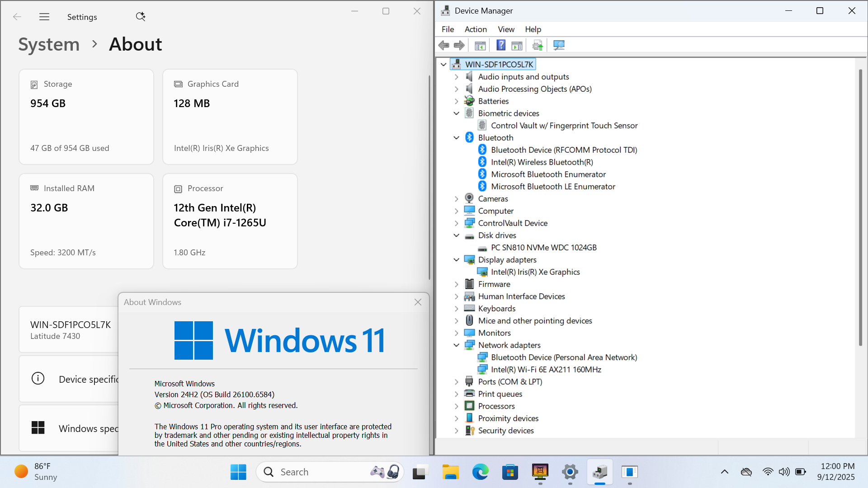Select Intel Wi-Fi 6E AX211 adapter icon
This screenshot has height=488, width=868.
tap(482, 370)
